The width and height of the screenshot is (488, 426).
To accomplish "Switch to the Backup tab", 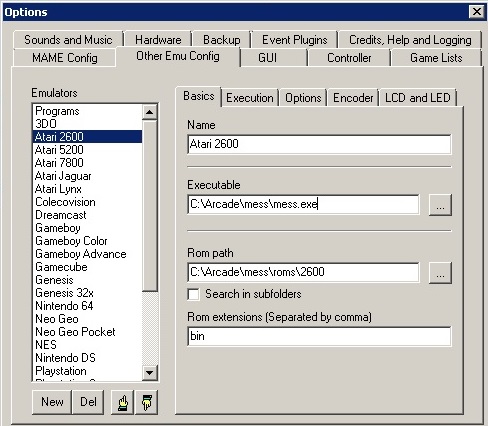I will [x=221, y=40].
